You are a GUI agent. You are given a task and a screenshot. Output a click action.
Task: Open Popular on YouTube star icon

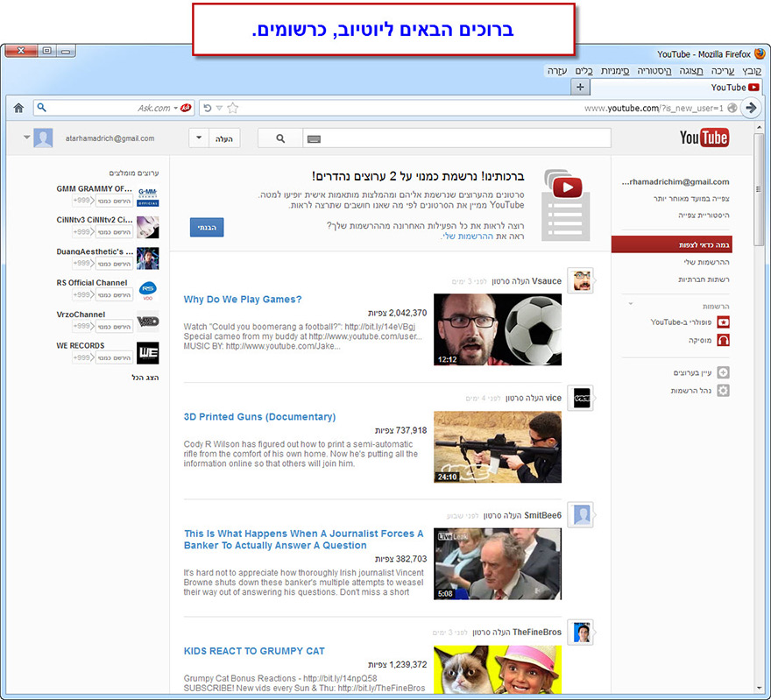click(x=724, y=322)
